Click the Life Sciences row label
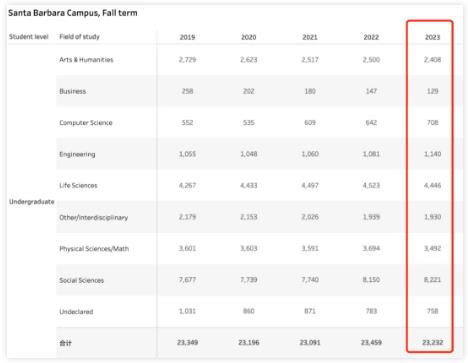Viewport: 468px width, 363px height. 78,185
